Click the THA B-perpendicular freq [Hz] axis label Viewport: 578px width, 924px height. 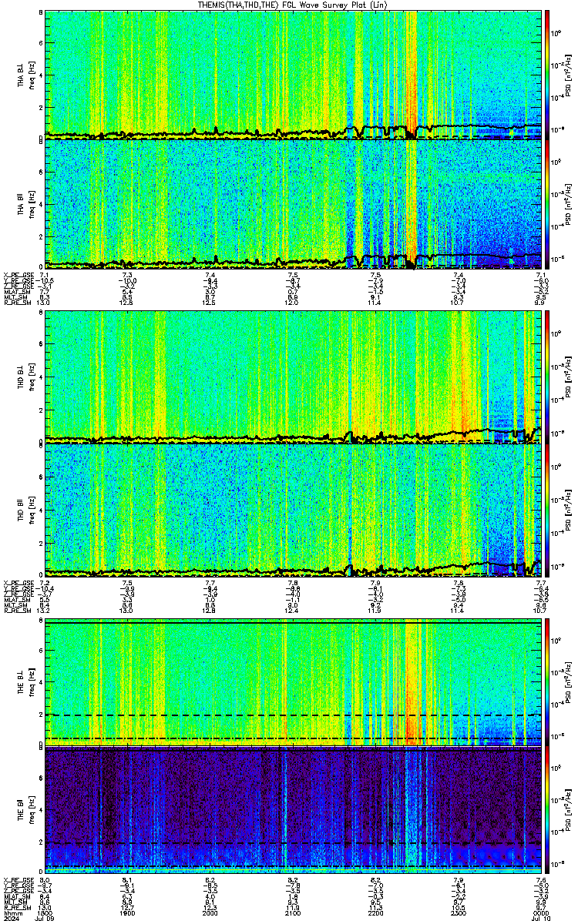30,74
